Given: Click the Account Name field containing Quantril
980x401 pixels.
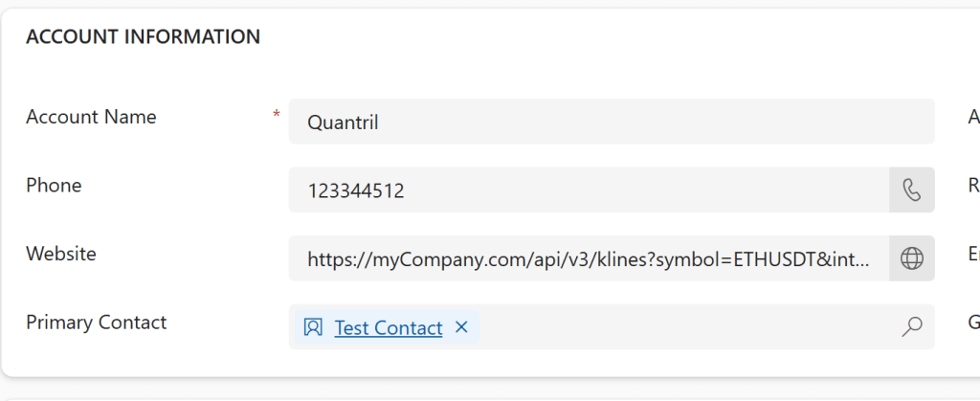Looking at the screenshot, I should pos(611,122).
